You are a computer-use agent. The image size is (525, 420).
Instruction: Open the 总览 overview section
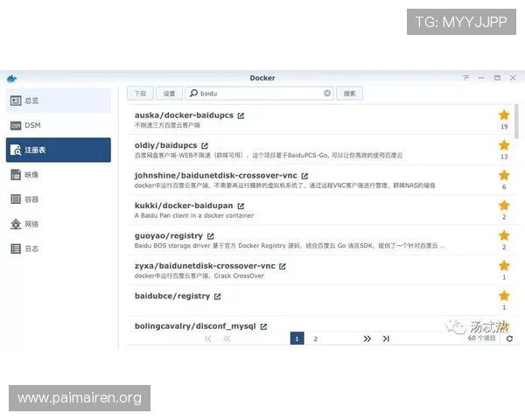click(59, 101)
